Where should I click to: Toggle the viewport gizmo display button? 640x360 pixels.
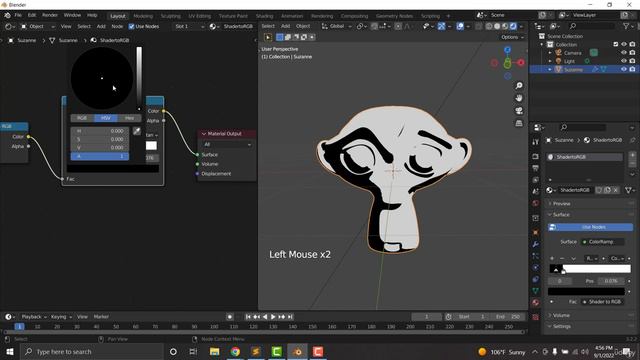[442, 26]
